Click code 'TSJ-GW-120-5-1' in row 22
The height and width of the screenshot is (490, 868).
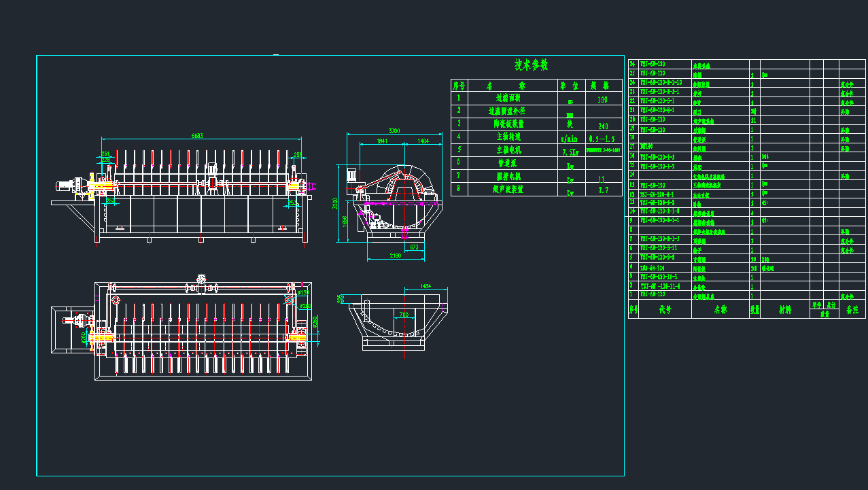pos(657,101)
